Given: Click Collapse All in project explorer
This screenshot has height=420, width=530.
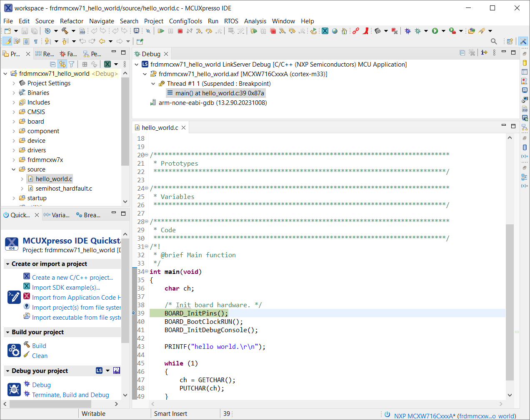Looking at the screenshot, I should point(52,64).
